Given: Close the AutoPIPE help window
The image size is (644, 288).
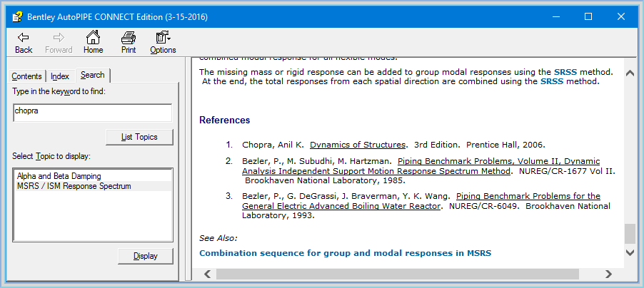Looking at the screenshot, I should [621, 16].
